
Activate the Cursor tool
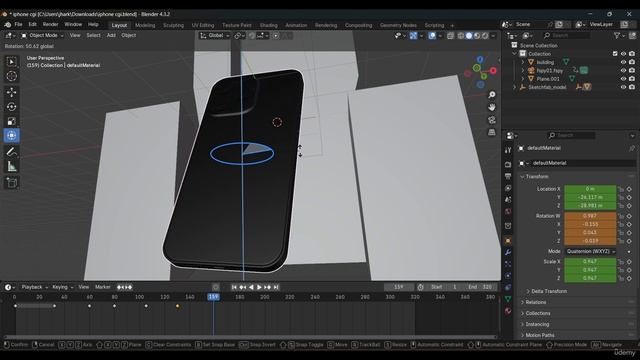point(11,76)
